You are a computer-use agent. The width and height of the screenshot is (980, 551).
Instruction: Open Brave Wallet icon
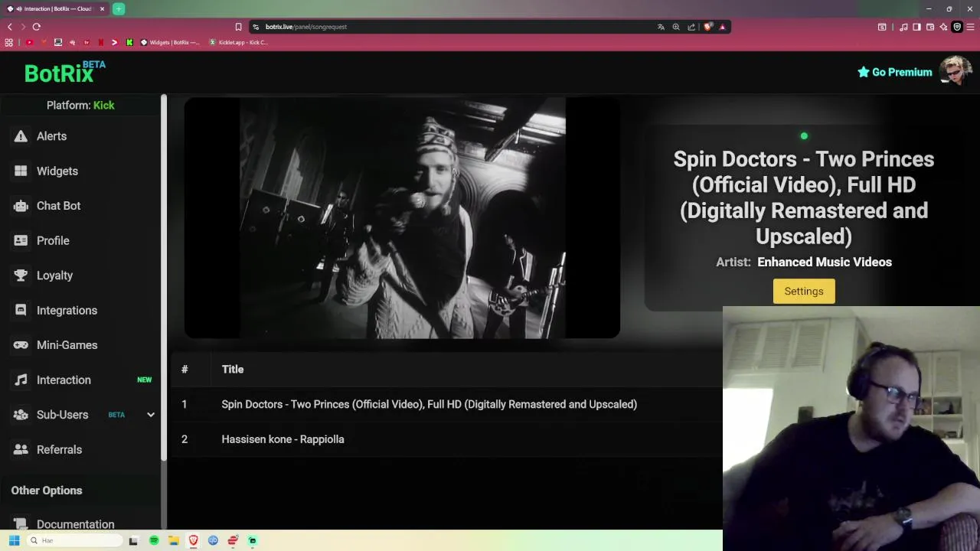(x=930, y=27)
